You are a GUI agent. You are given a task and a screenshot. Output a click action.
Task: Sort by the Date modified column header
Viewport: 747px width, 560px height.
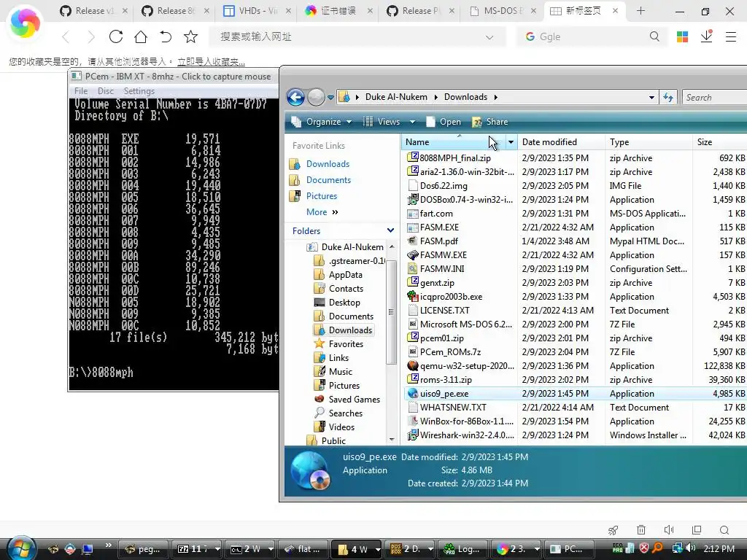tap(561, 142)
